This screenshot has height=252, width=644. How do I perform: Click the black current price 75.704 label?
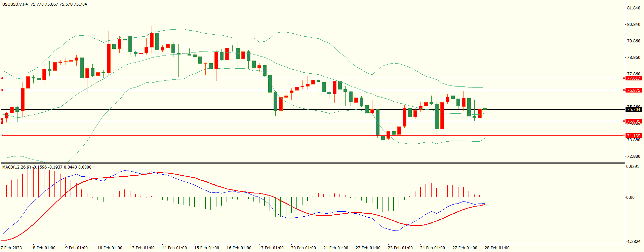(634, 109)
